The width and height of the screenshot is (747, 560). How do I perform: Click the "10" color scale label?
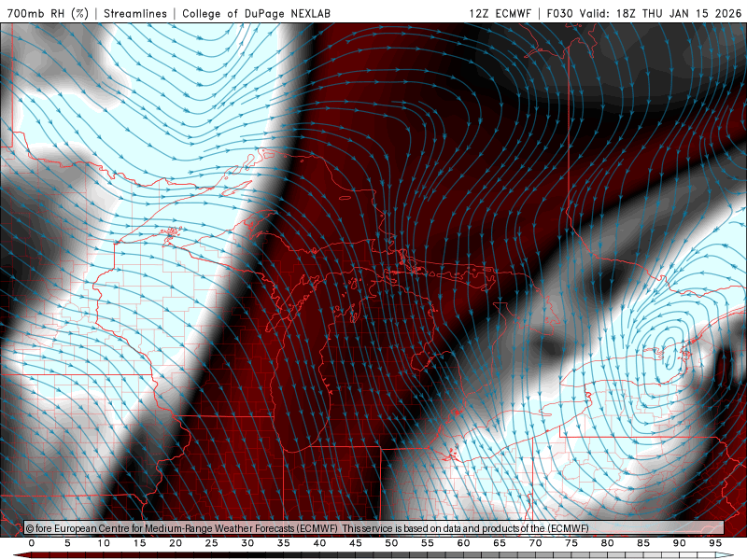[x=104, y=543]
